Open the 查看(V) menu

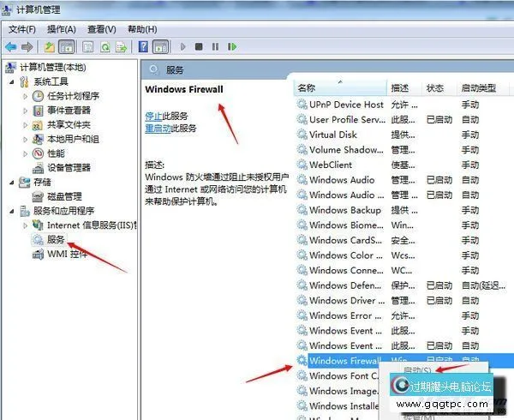102,29
